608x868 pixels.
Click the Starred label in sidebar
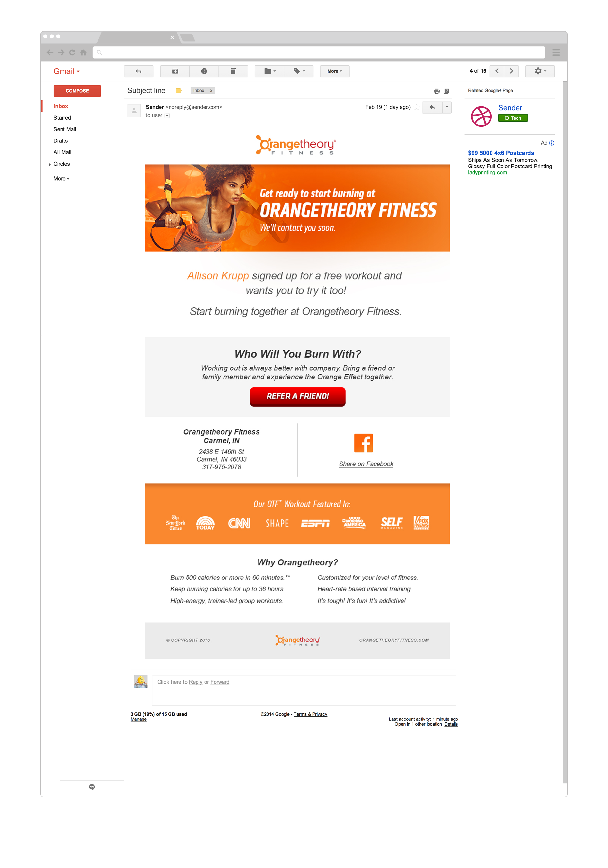pyautogui.click(x=62, y=117)
